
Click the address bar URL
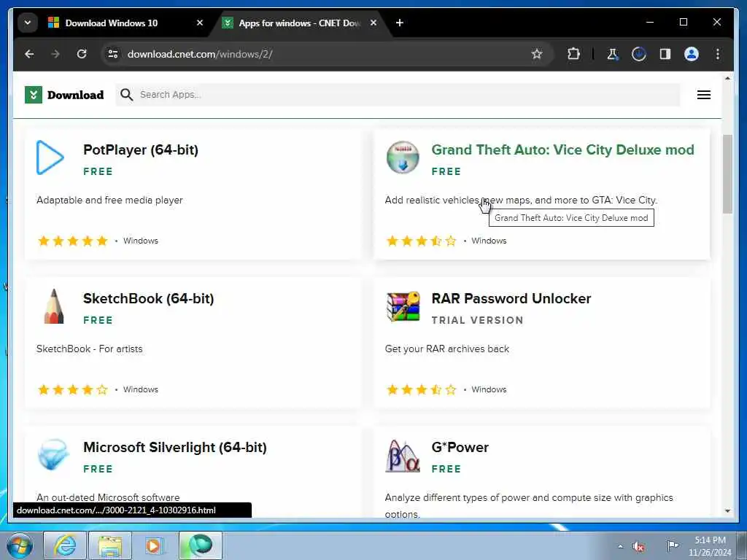[200, 54]
